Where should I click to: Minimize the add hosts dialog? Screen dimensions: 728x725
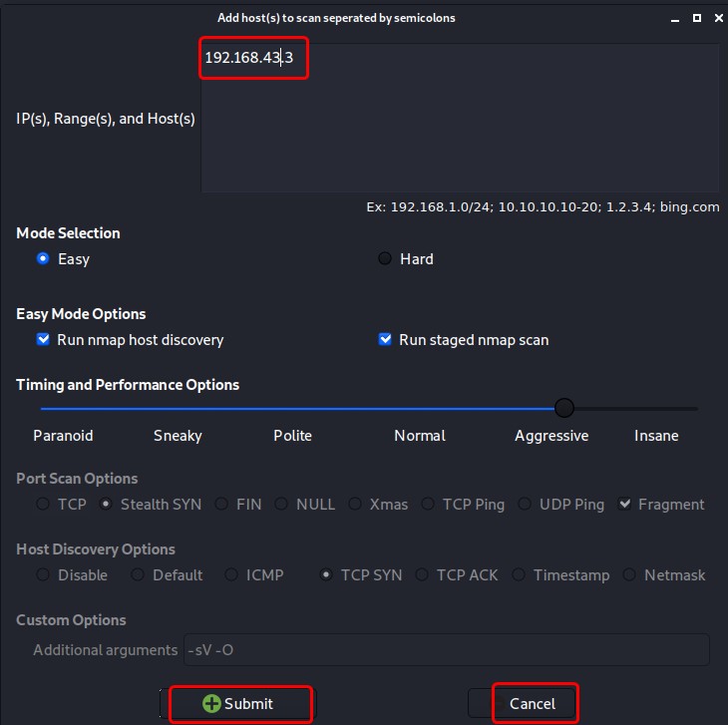675,19
